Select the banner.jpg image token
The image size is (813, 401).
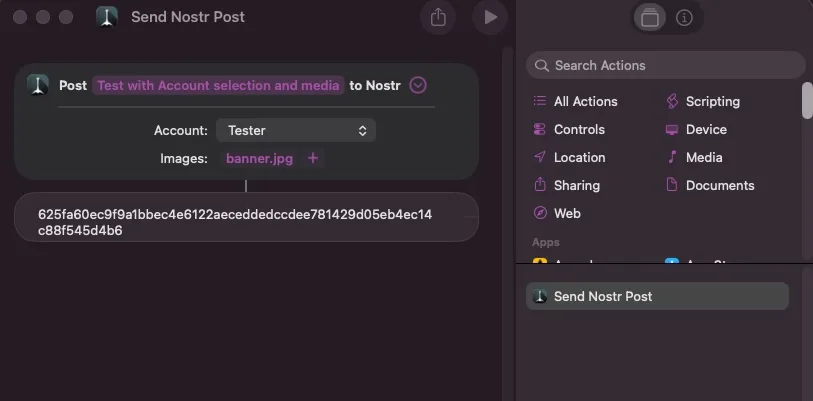(x=259, y=158)
